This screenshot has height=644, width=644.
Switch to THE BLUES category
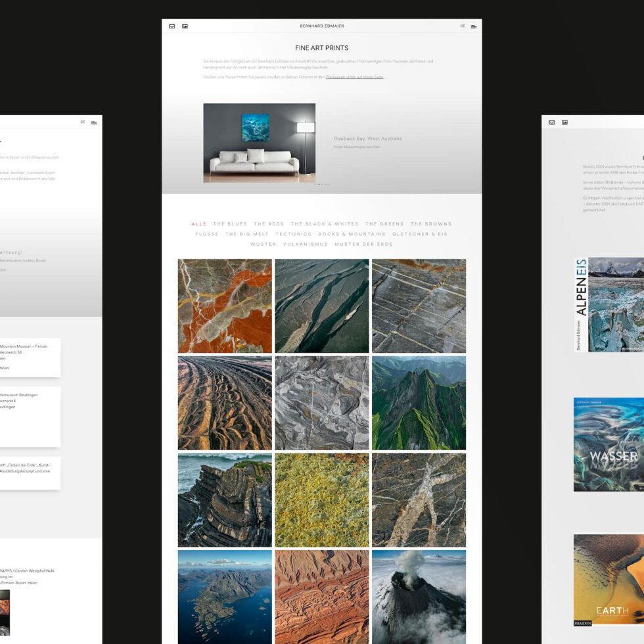tap(229, 224)
